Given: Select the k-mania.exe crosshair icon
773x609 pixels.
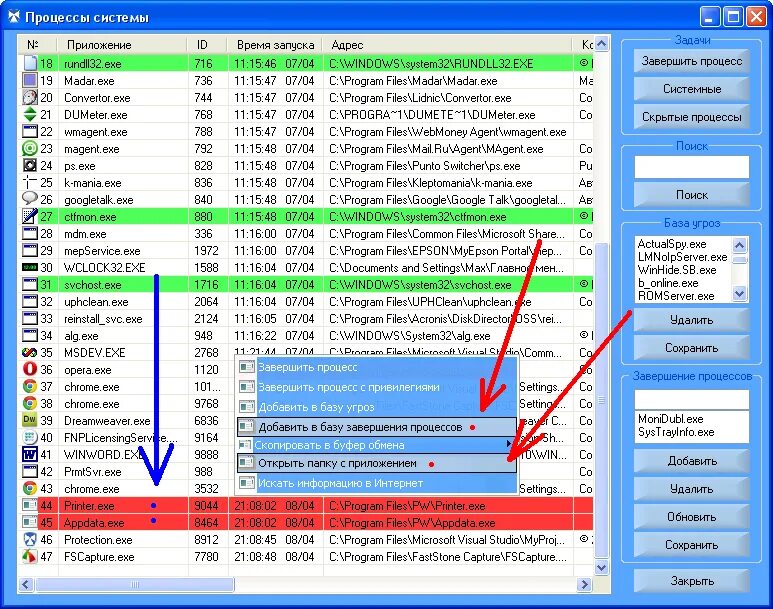Looking at the screenshot, I should (x=30, y=182).
